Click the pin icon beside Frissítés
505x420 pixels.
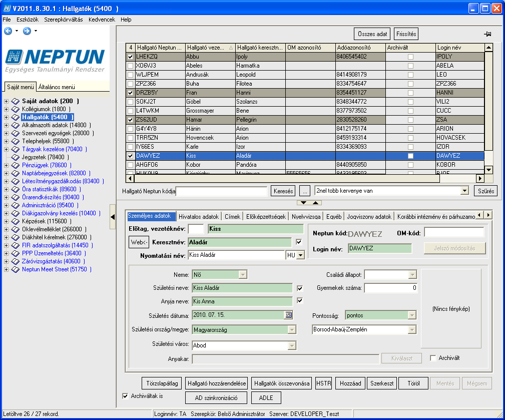click(487, 34)
